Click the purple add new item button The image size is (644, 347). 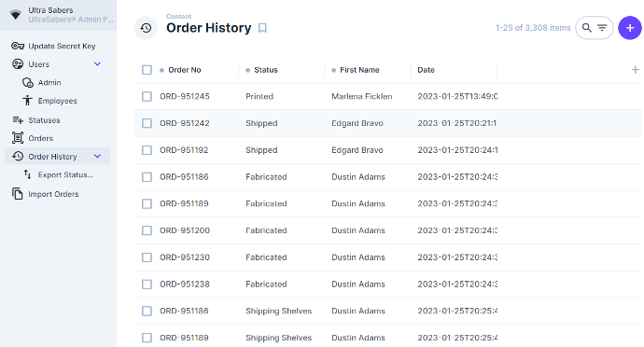[630, 28]
